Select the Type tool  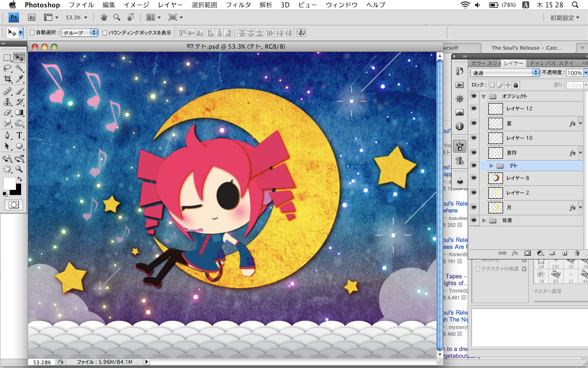(19, 135)
